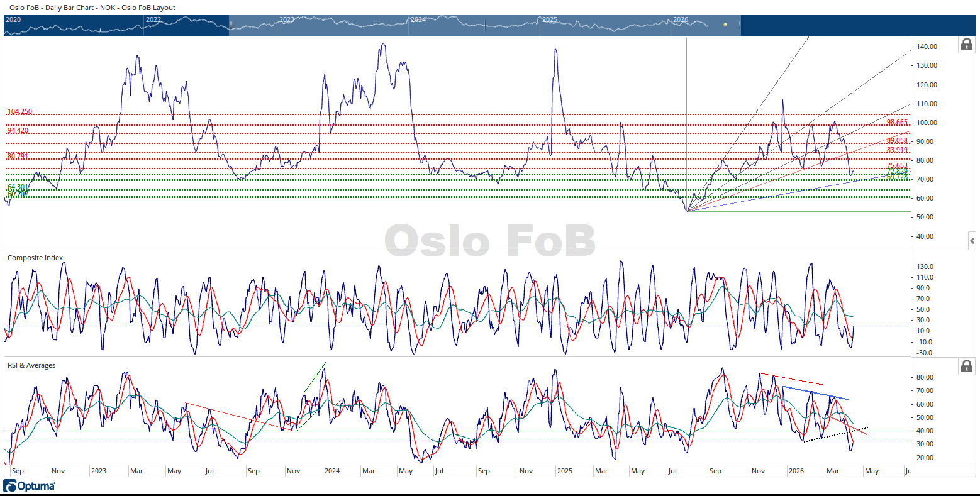
Task: Click the lock icon on the price chart
Action: point(966,45)
